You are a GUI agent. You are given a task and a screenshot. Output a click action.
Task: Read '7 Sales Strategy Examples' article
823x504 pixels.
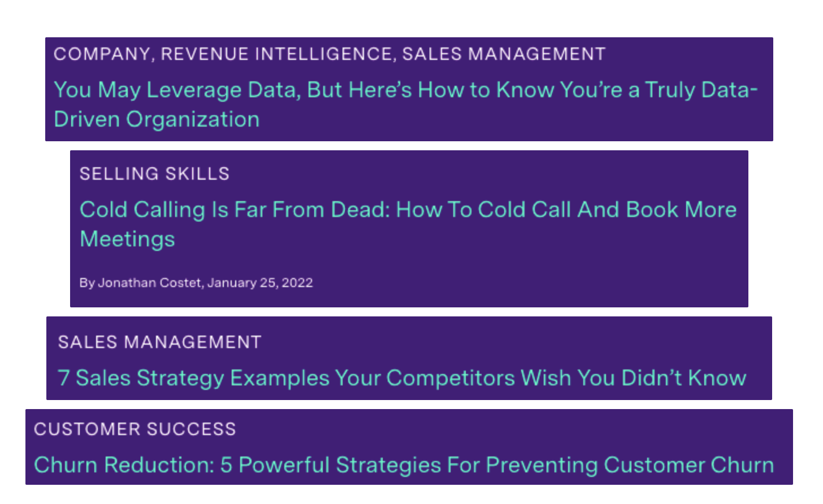click(x=401, y=379)
